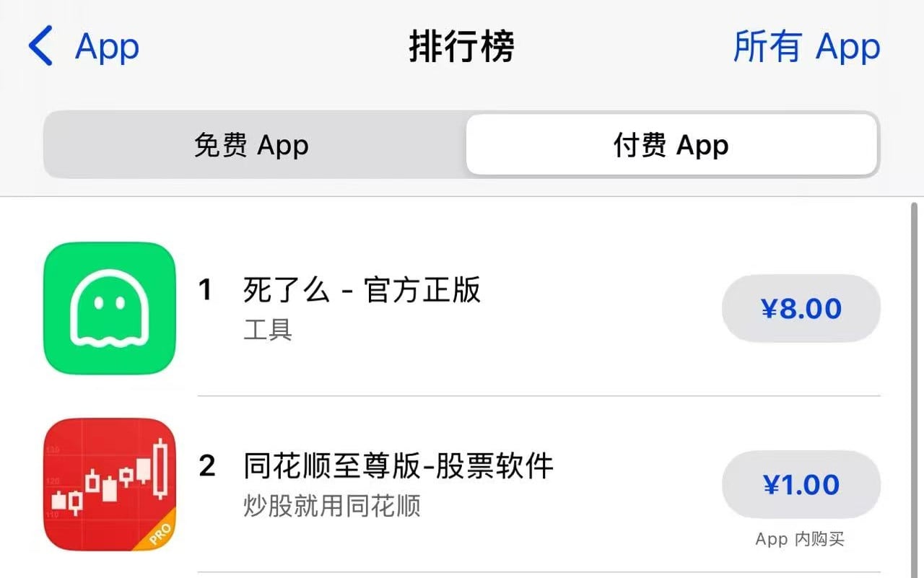The height and width of the screenshot is (578, 924).
Task: Go back via the App link
Action: pyautogui.click(x=107, y=45)
